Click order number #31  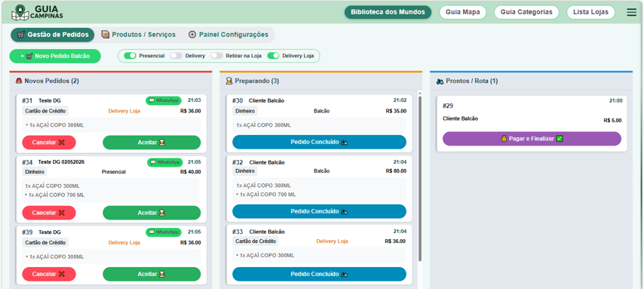[x=27, y=100]
